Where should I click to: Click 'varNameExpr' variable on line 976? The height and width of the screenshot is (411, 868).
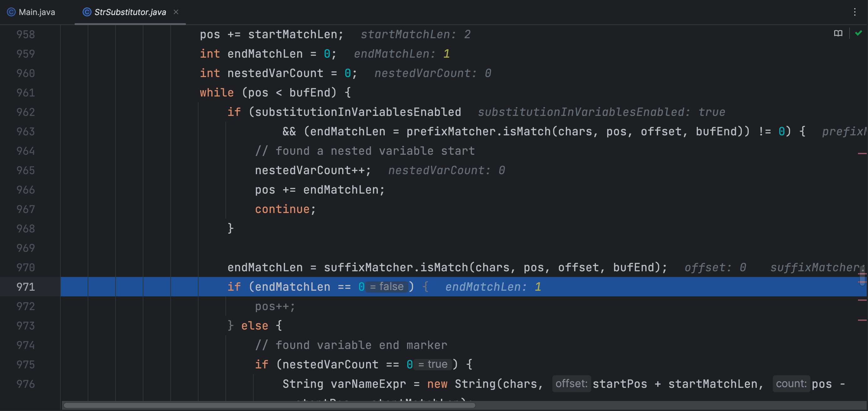[x=368, y=384]
